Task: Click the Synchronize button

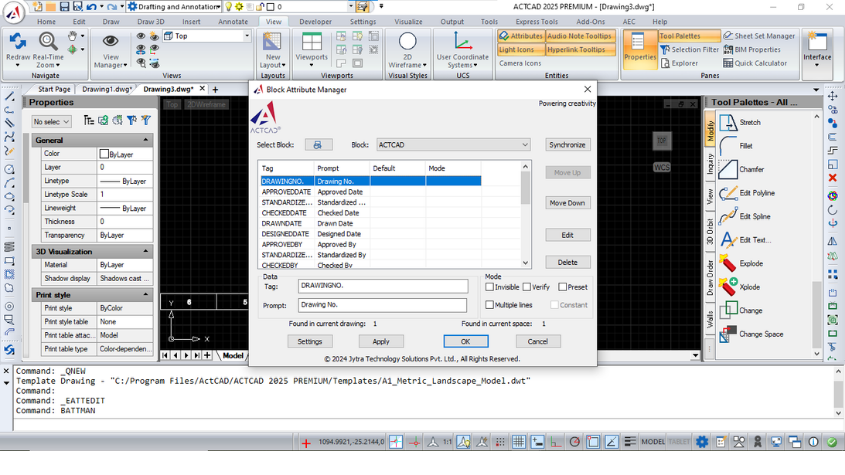Action: coord(567,145)
